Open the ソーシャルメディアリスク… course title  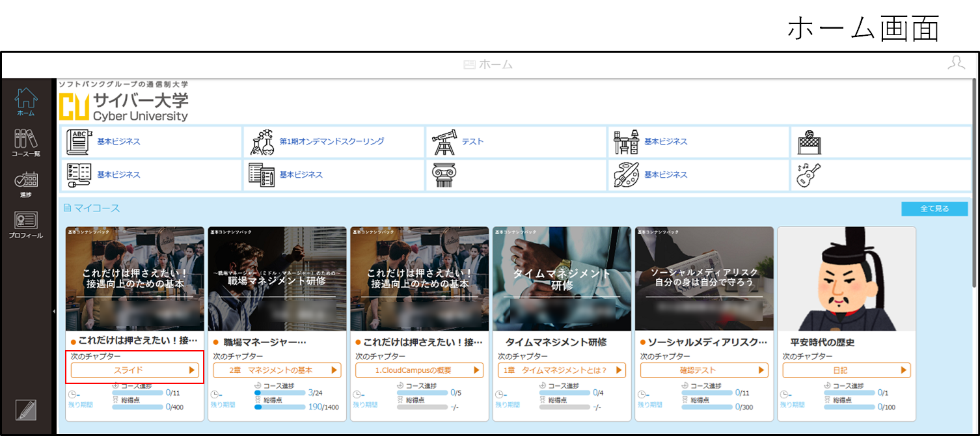pyautogui.click(x=708, y=342)
